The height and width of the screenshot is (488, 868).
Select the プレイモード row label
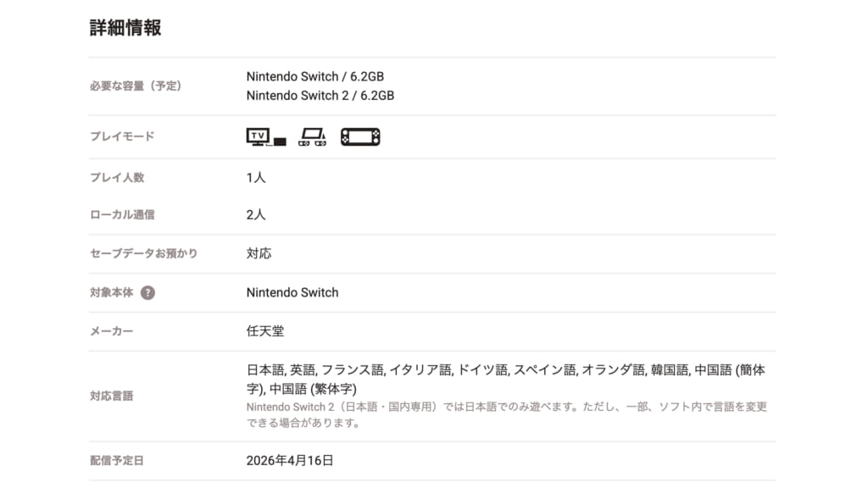(122, 137)
